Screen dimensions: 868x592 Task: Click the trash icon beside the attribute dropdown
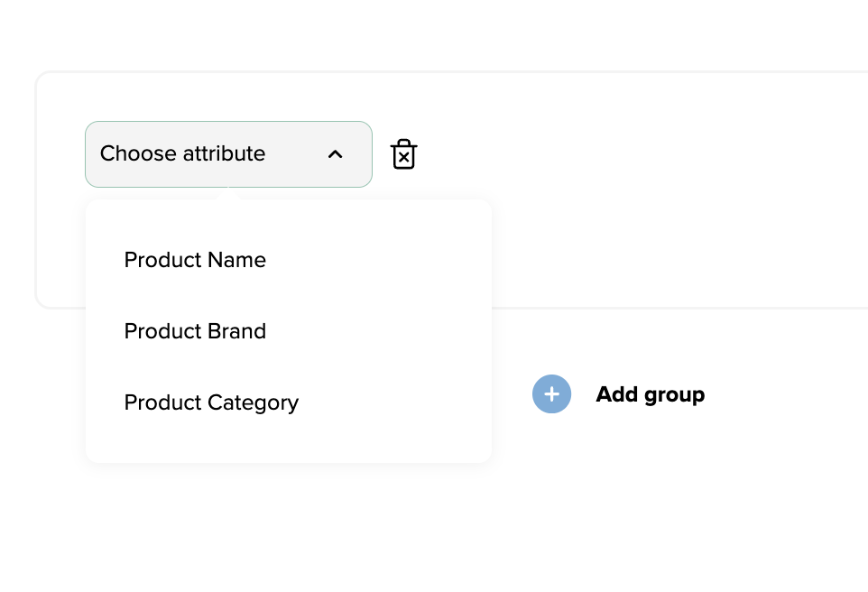pyautogui.click(x=403, y=153)
